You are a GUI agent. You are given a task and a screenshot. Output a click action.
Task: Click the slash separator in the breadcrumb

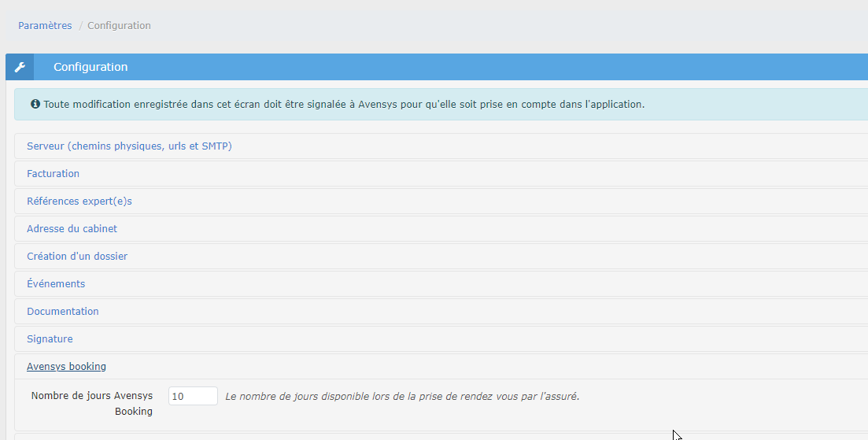click(80, 25)
